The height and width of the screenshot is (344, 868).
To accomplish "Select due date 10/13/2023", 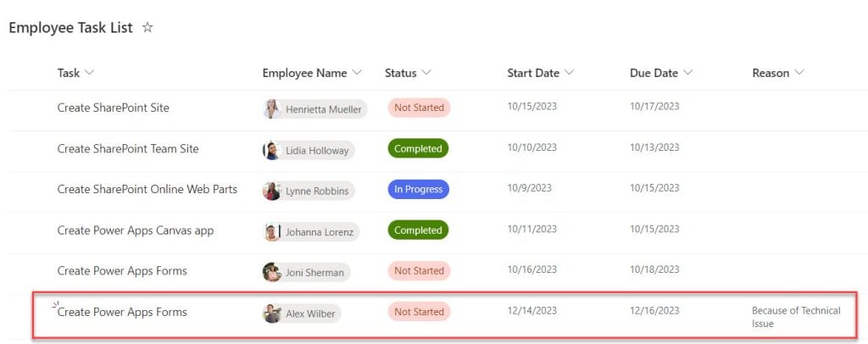I will (x=654, y=147).
